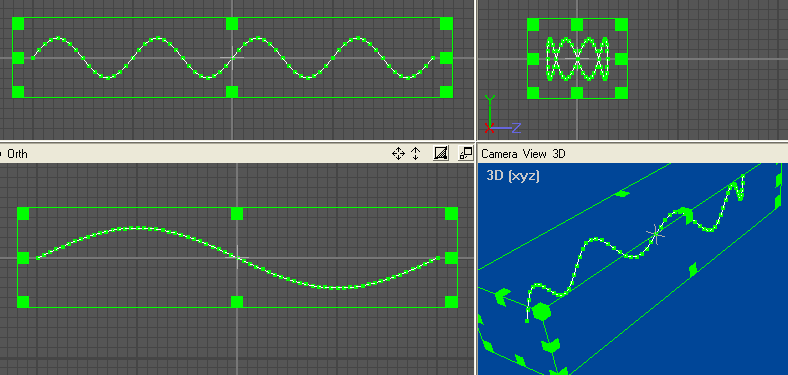The image size is (788, 375).
Task: Select bottom-right corner handle in Orth viewport
Action: (x=451, y=302)
